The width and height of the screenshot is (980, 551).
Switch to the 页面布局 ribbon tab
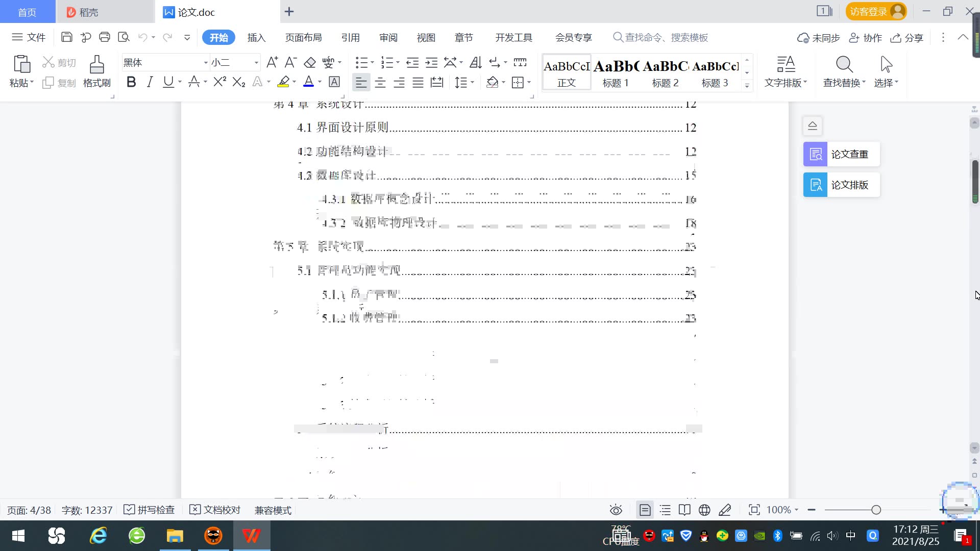click(303, 37)
